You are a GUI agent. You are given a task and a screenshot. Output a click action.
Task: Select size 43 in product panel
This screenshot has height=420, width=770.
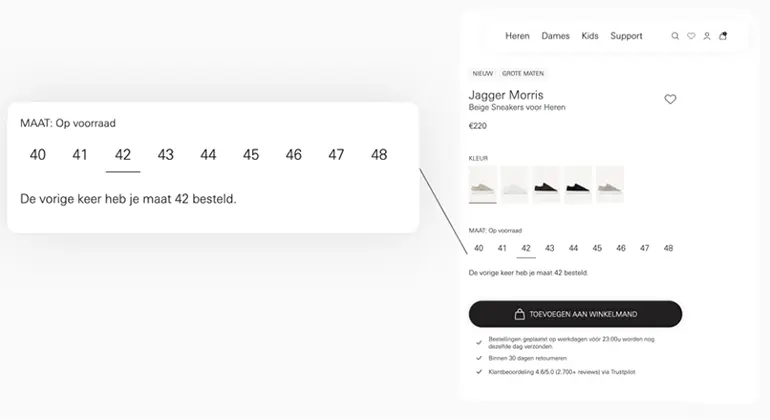(x=550, y=248)
